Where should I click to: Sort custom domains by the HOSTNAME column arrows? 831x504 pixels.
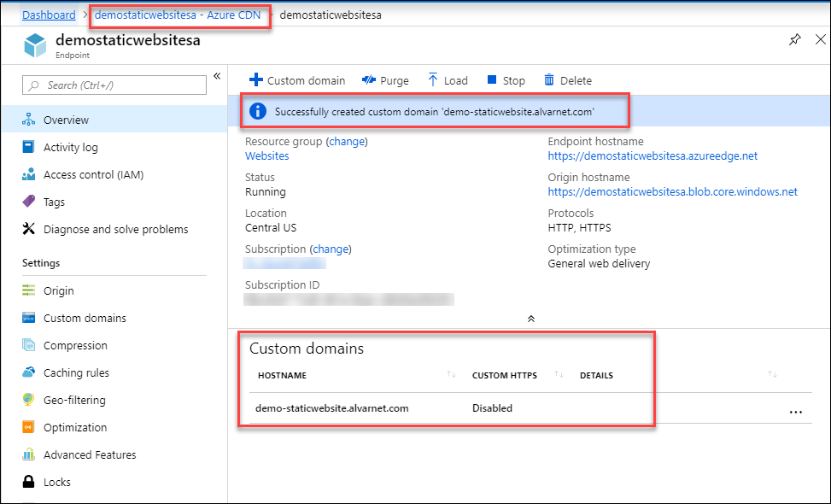451,375
